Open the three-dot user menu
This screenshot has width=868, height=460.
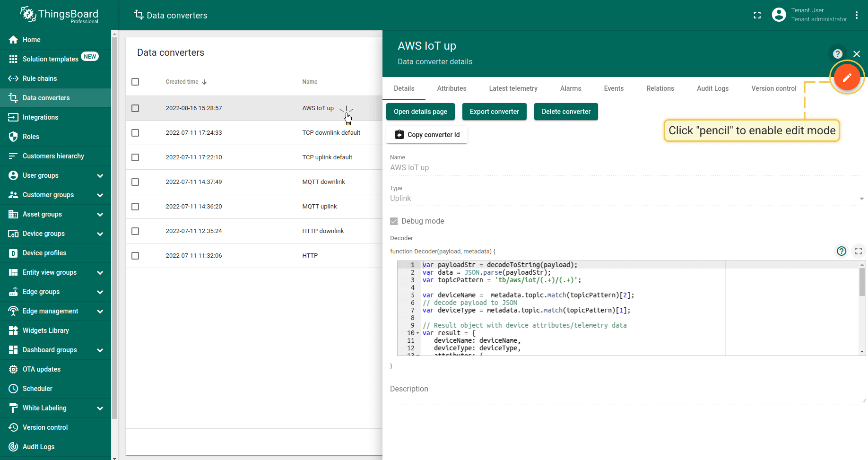point(857,15)
